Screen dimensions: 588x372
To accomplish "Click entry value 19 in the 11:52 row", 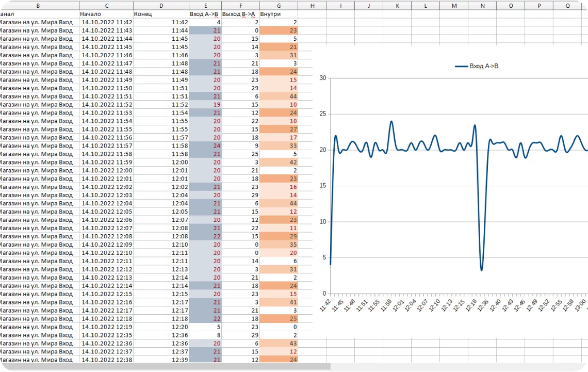I will click(x=205, y=105).
